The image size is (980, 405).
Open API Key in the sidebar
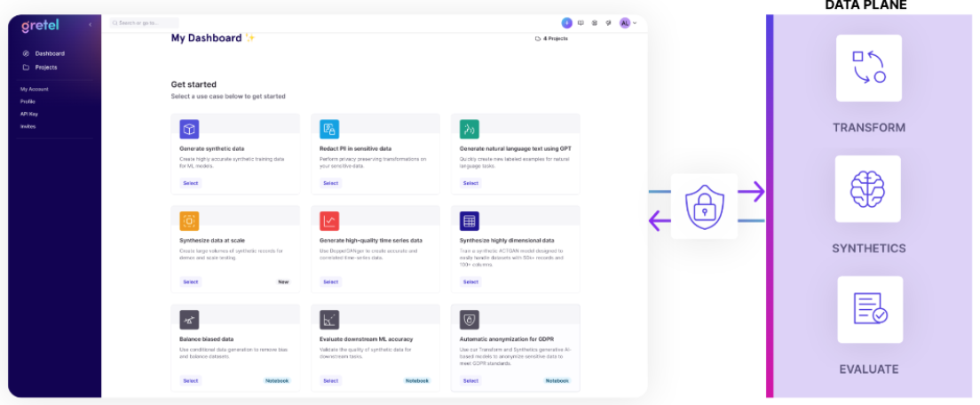click(x=29, y=114)
